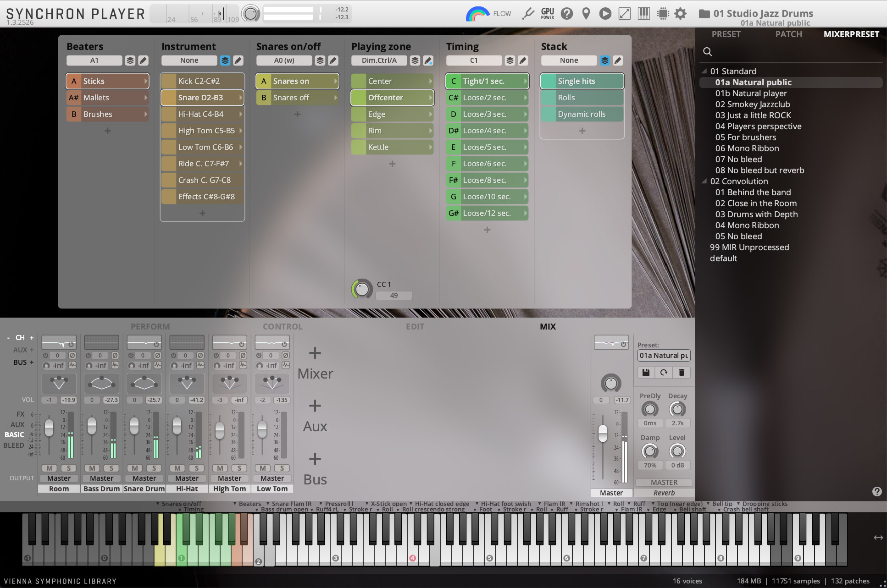Expand the Snare D2-B3 arrow

coord(240,98)
